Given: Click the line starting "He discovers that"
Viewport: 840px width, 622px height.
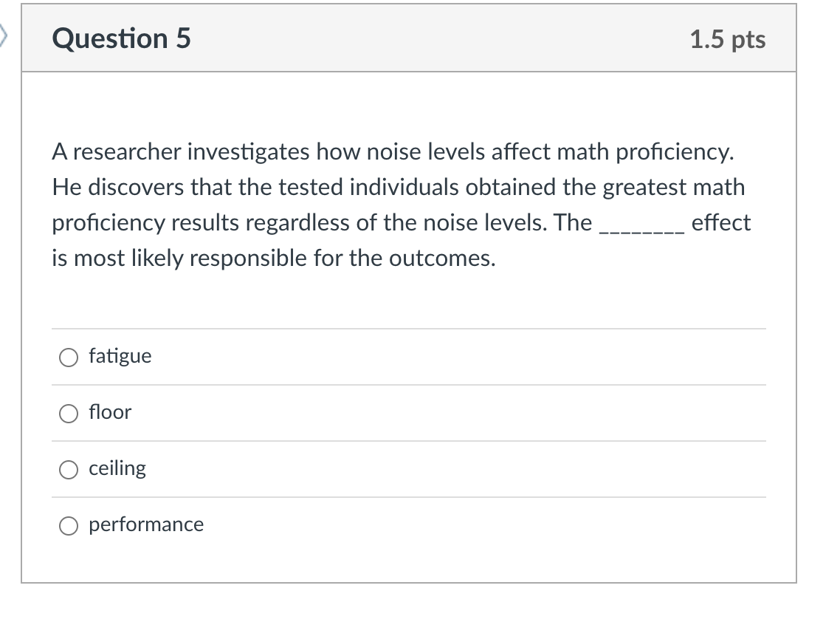Looking at the screenshot, I should 399,188.
